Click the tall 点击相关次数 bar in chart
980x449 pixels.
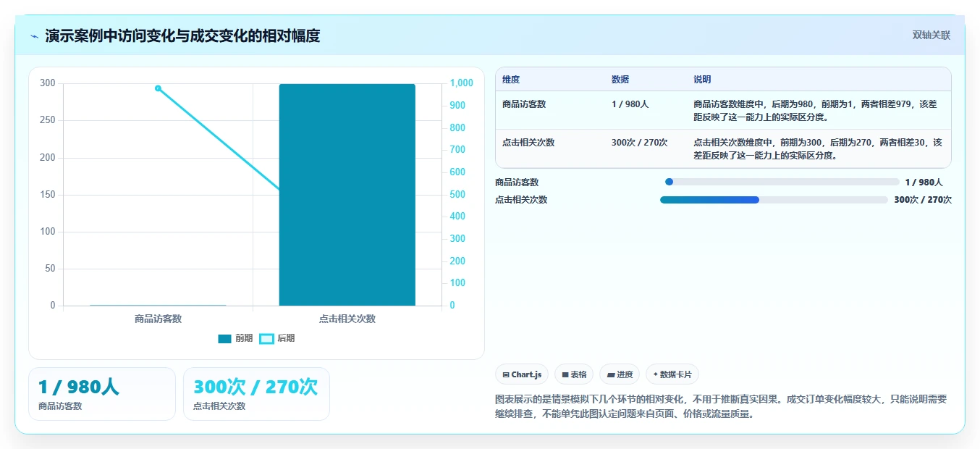(x=347, y=195)
